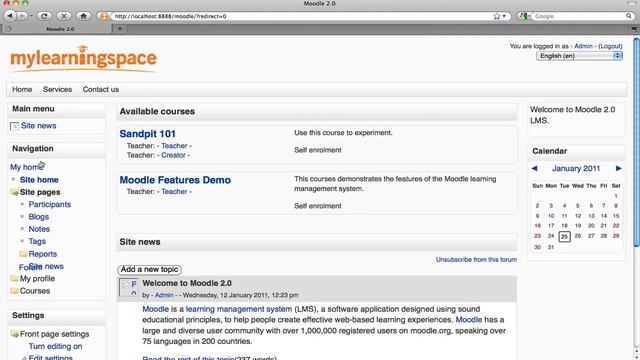Expand Front page settings node
Image resolution: width=640 pixels, height=360 pixels.
point(15,334)
